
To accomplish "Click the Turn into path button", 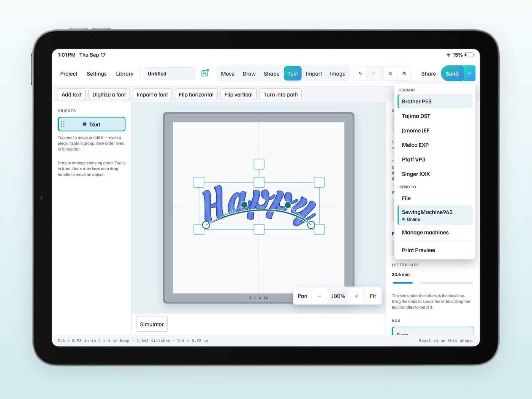I will [x=280, y=95].
